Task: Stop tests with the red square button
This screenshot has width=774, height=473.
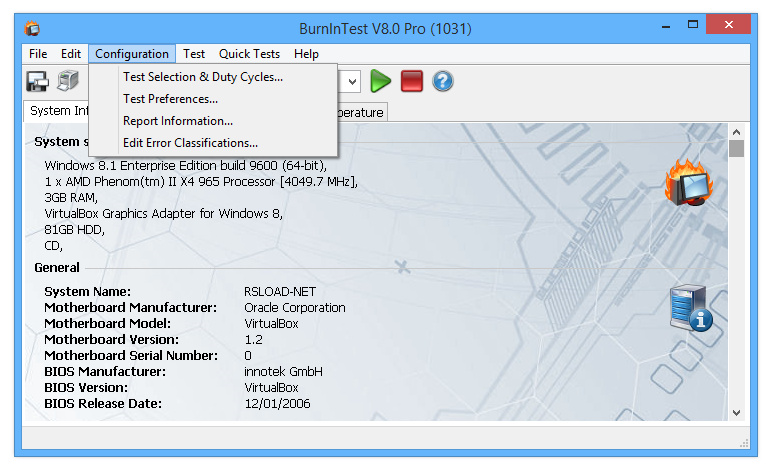Action: [412, 81]
